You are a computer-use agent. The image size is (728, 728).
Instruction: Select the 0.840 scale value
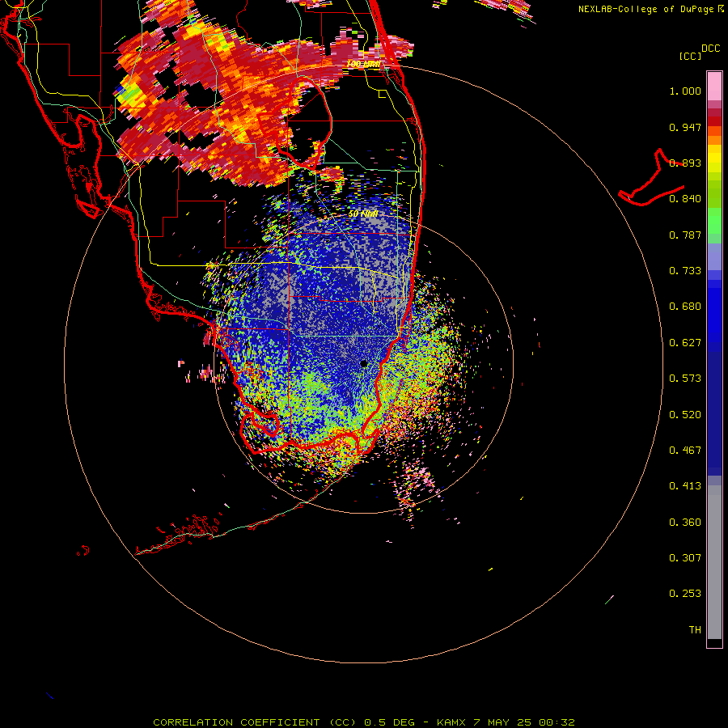(685, 199)
